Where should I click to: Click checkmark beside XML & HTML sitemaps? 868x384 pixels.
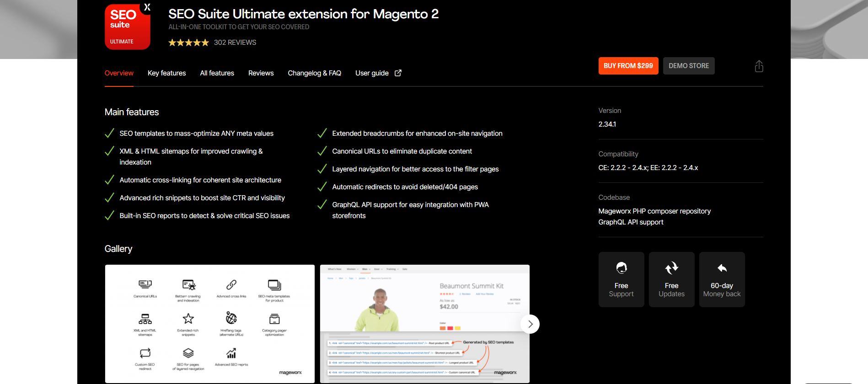pos(109,151)
